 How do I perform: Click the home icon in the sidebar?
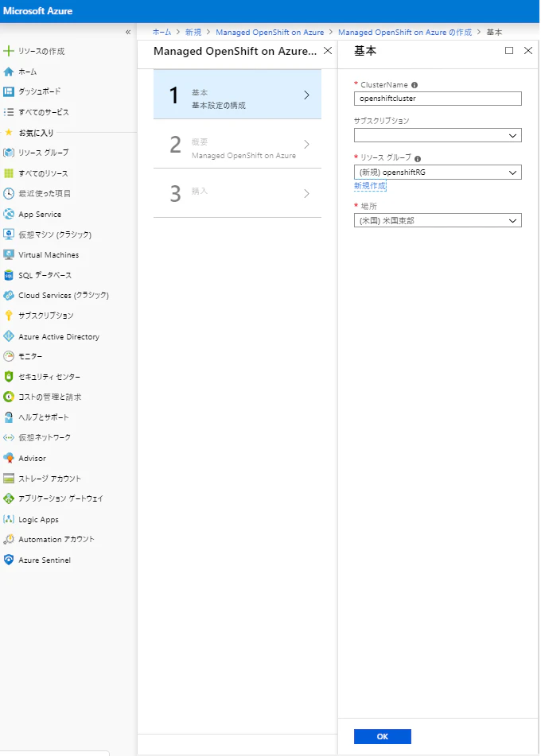[8, 72]
